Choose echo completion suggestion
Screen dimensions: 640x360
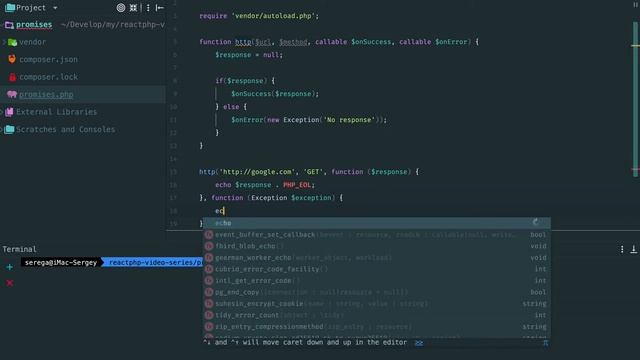(x=377, y=223)
